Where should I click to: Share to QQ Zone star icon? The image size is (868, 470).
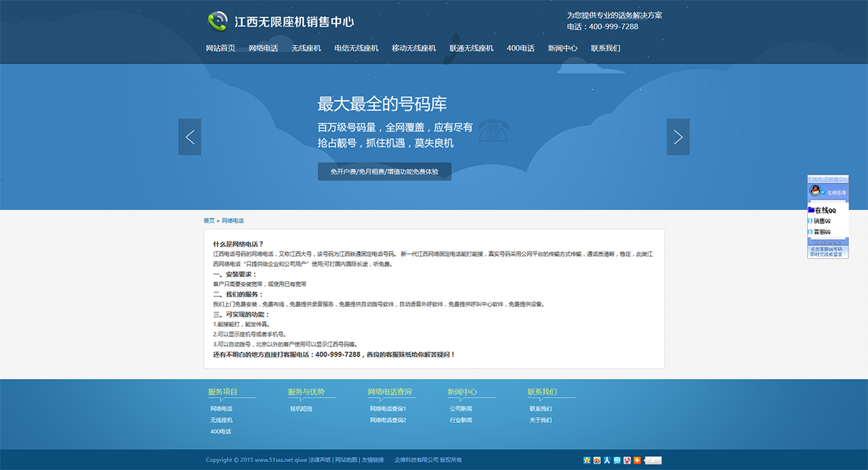pyautogui.click(x=587, y=460)
